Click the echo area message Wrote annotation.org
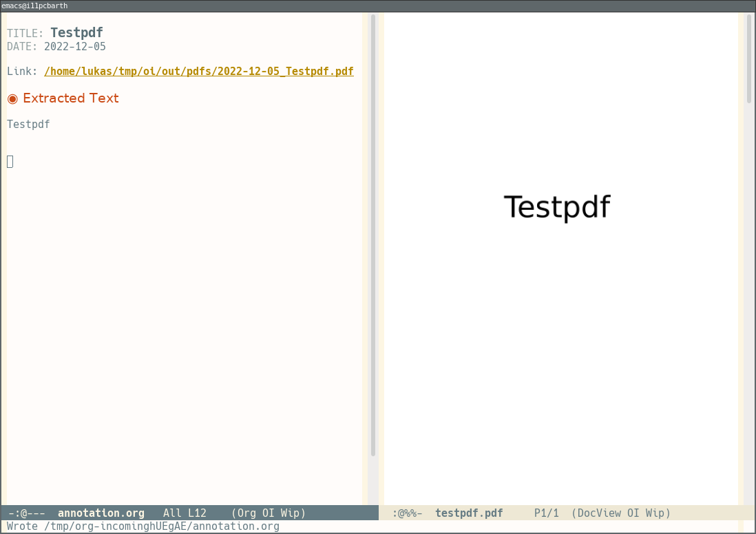 tap(143, 526)
